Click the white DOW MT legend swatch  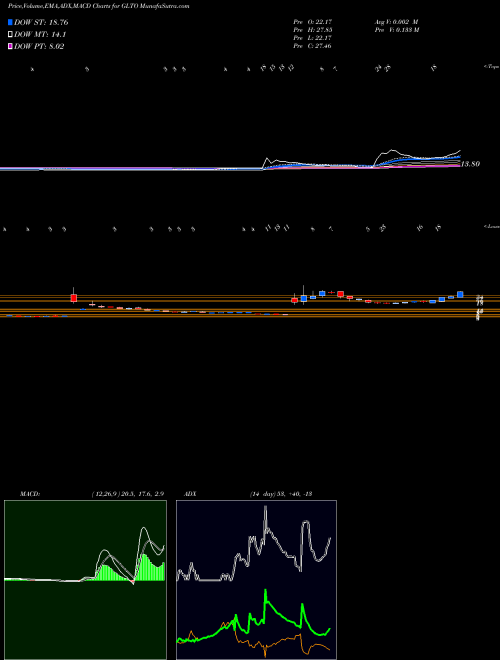point(10,35)
